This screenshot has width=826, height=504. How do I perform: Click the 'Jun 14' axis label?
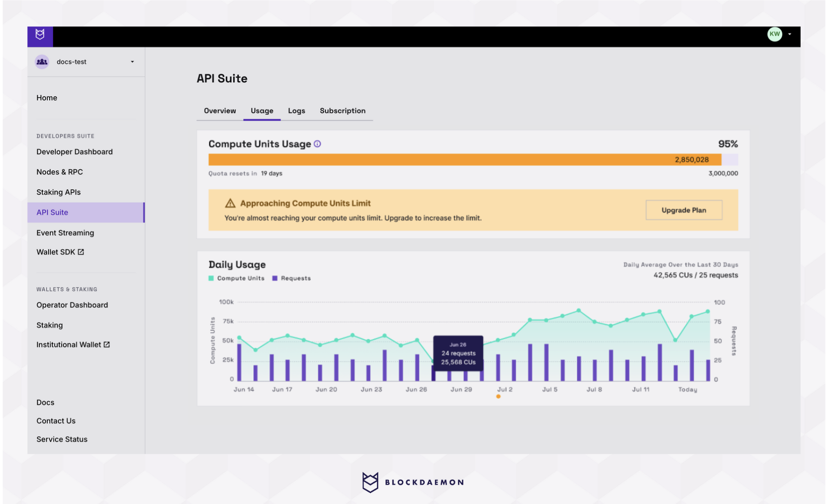coord(244,390)
